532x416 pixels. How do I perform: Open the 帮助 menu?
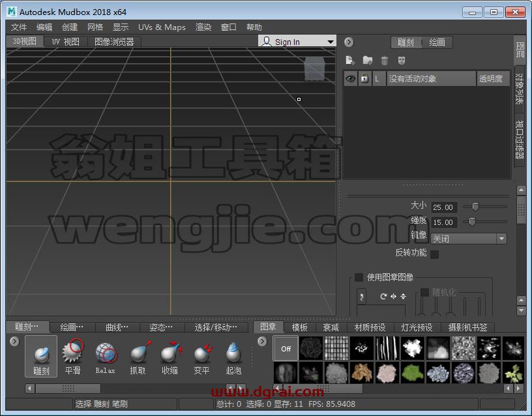point(254,27)
